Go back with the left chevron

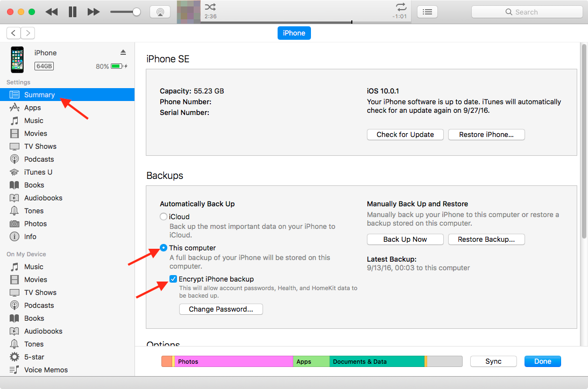(13, 33)
